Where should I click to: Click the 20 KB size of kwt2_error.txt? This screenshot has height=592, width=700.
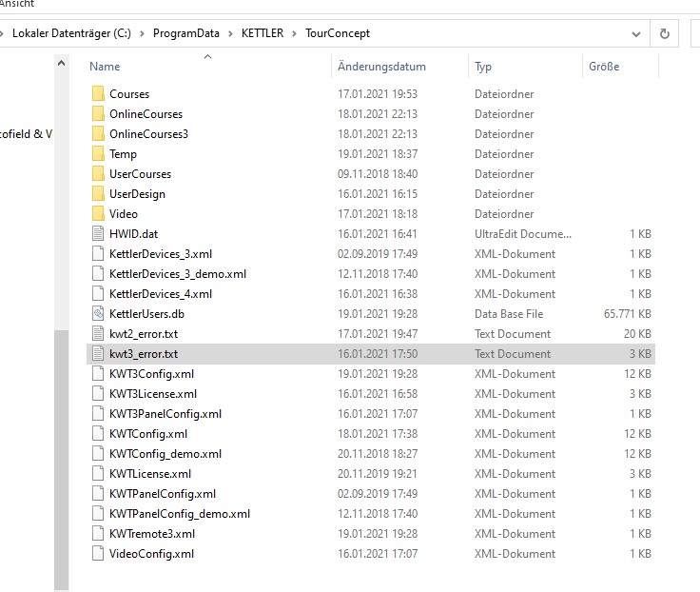(637, 334)
